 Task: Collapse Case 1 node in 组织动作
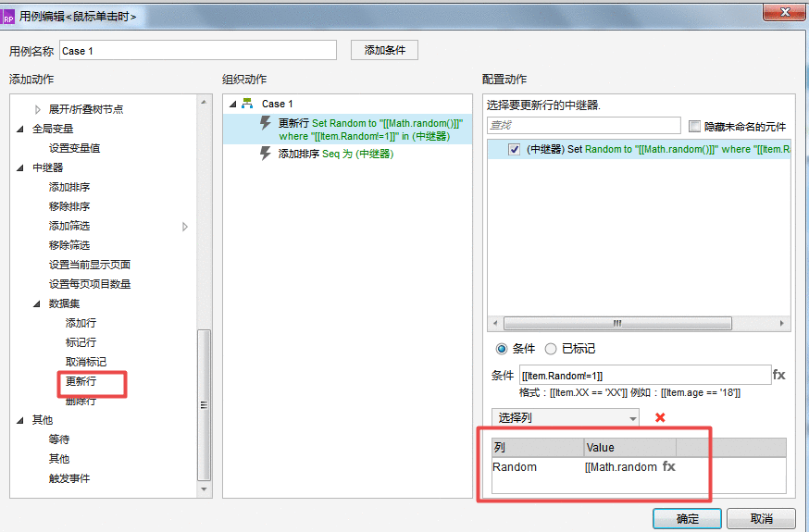pyautogui.click(x=232, y=105)
